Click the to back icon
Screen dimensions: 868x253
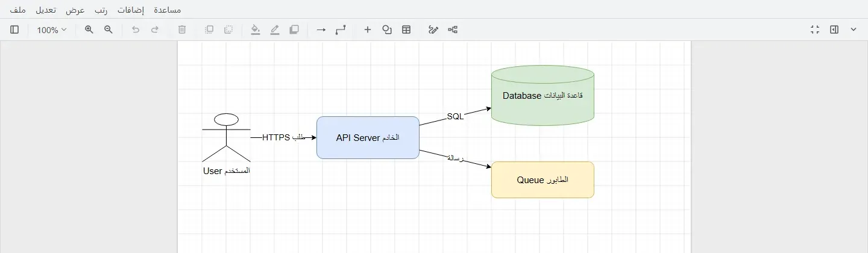pyautogui.click(x=228, y=30)
